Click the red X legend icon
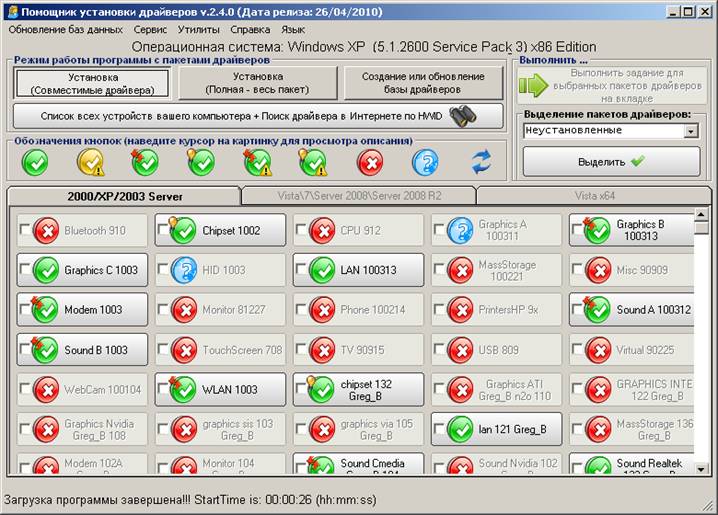Image resolution: width=718 pixels, height=515 pixels. [370, 161]
